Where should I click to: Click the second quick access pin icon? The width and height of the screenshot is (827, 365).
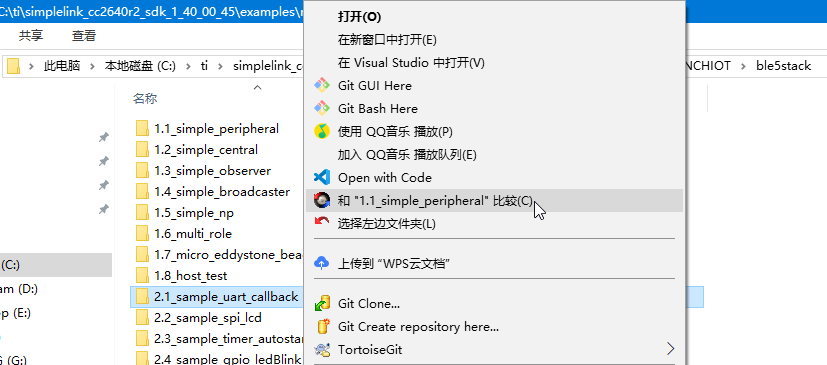[x=104, y=161]
